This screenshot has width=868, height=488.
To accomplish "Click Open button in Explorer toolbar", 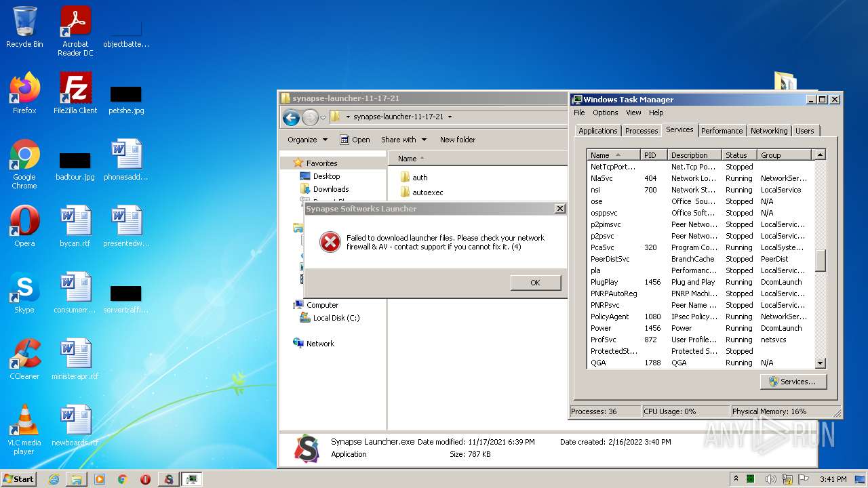I will (355, 140).
